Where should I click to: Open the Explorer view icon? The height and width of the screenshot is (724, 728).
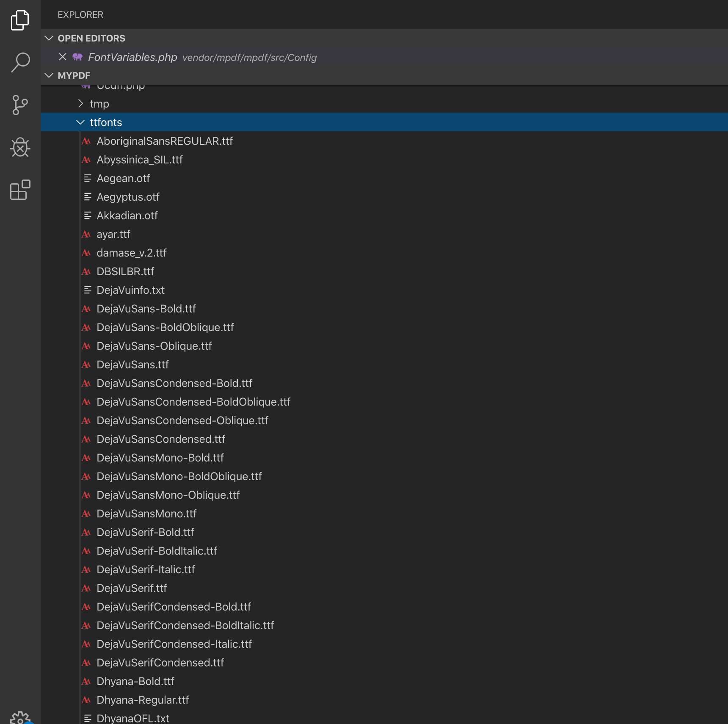tap(20, 20)
